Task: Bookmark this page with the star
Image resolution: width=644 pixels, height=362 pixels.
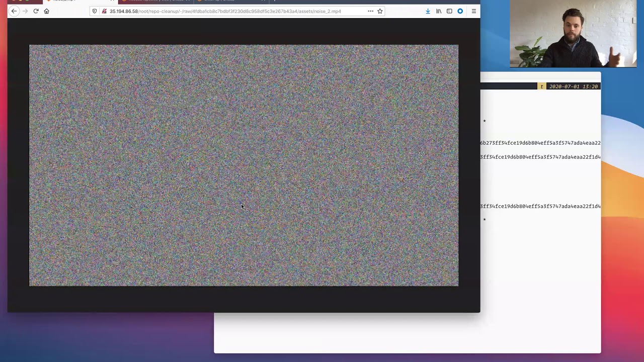Action: (380, 11)
